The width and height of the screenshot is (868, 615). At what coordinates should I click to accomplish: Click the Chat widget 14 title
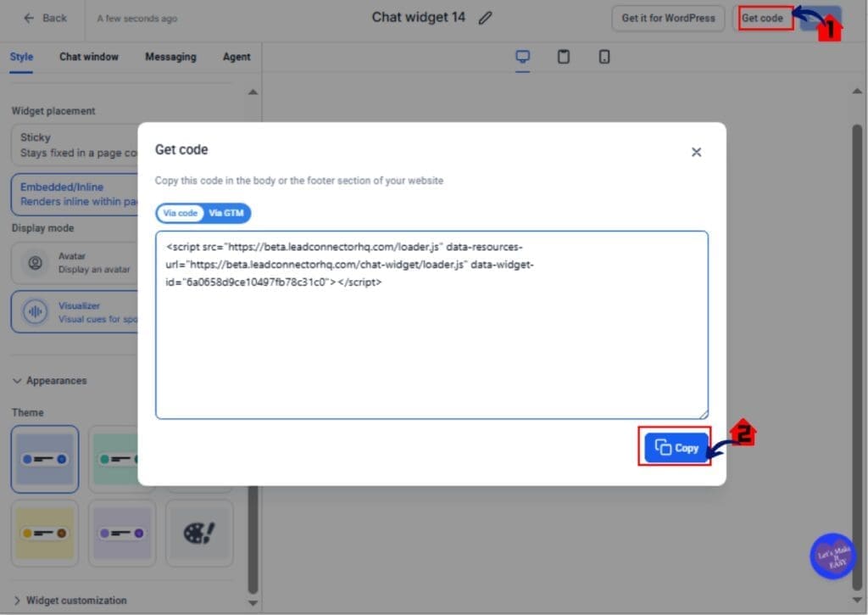tap(419, 18)
